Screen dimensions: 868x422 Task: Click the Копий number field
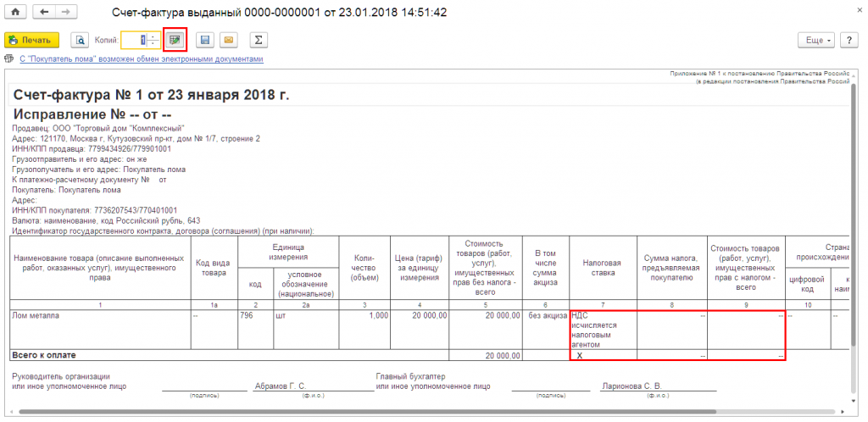click(135, 40)
